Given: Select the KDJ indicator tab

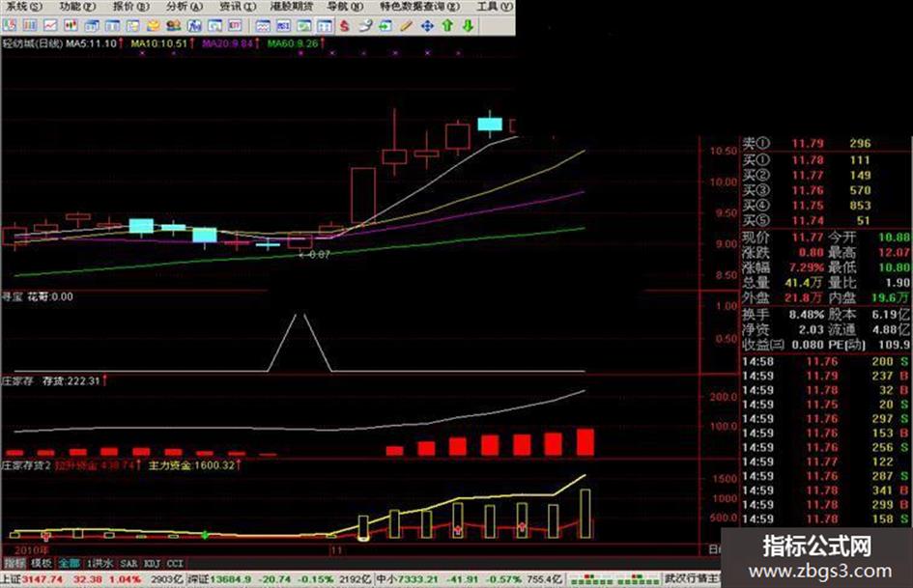Looking at the screenshot, I should pyautogui.click(x=152, y=563).
